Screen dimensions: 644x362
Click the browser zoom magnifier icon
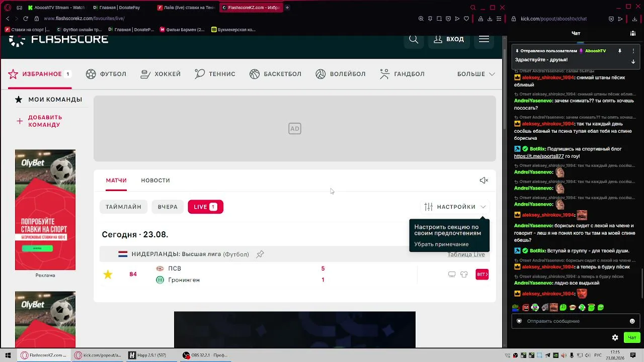pos(421,19)
